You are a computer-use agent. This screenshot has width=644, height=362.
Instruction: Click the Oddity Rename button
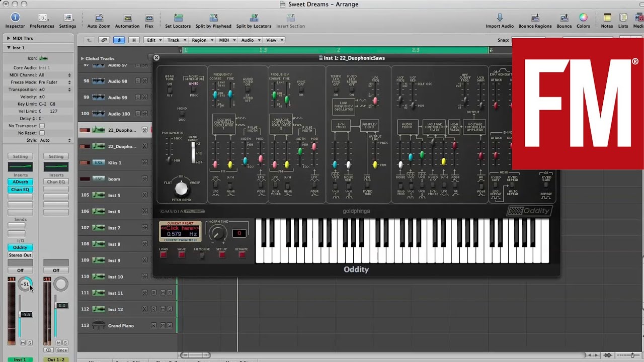coord(242,255)
